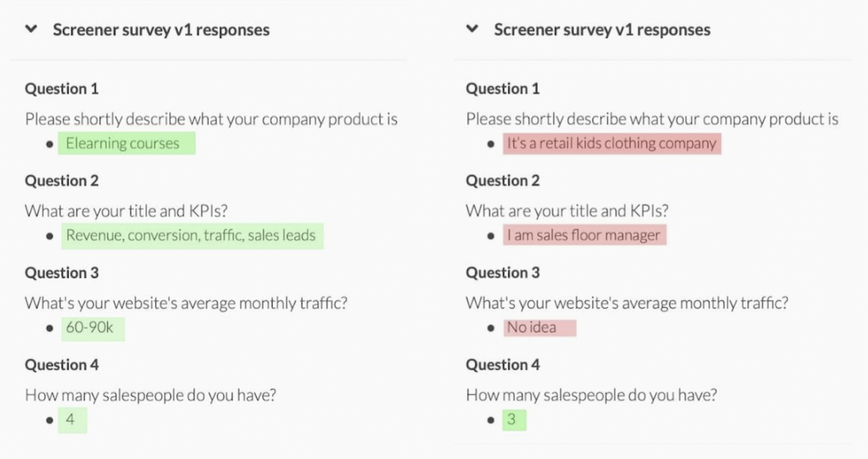This screenshot has width=868, height=459.
Task: Click the right Screener survey v1 responses heading
Action: (602, 30)
